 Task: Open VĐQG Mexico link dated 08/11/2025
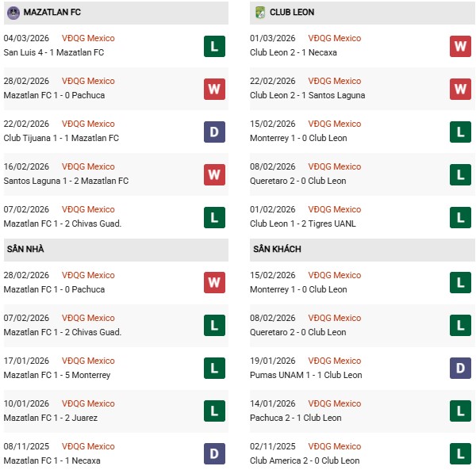tap(87, 446)
